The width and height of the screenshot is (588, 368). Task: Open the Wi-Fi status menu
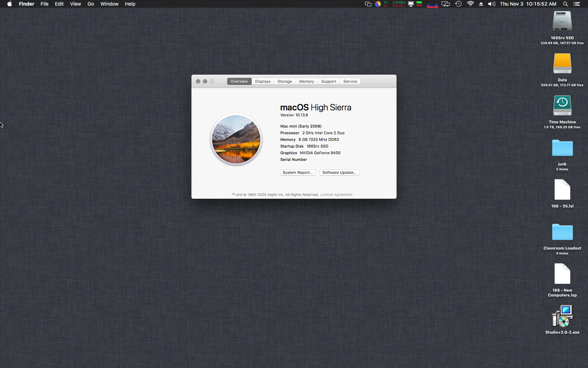pos(470,4)
